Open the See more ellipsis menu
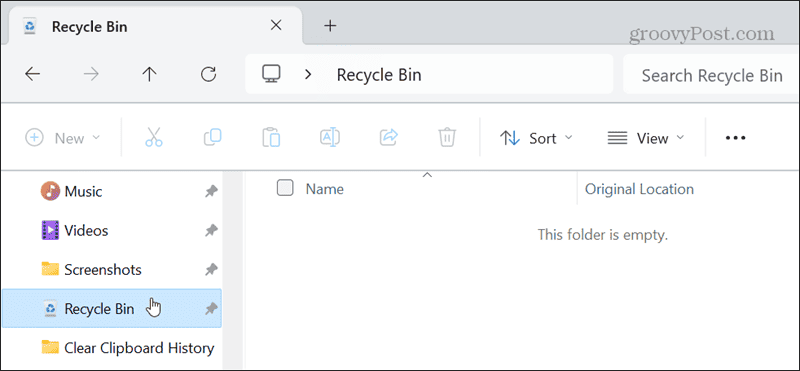This screenshot has width=800, height=371. click(735, 138)
